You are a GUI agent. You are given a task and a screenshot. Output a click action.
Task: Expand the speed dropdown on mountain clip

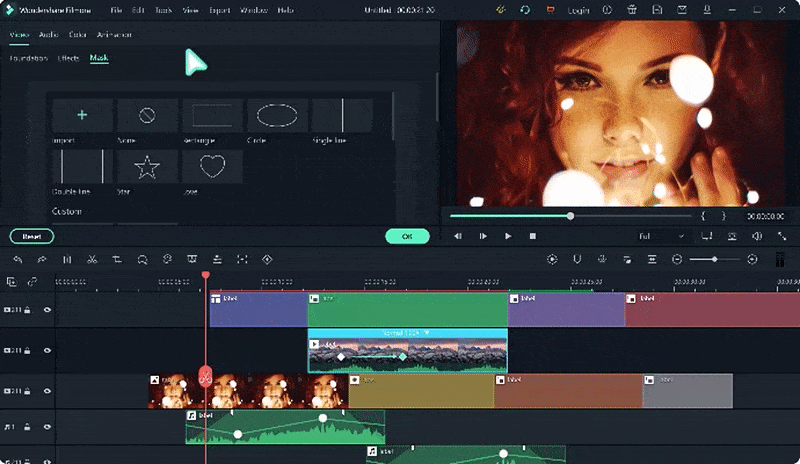click(427, 332)
